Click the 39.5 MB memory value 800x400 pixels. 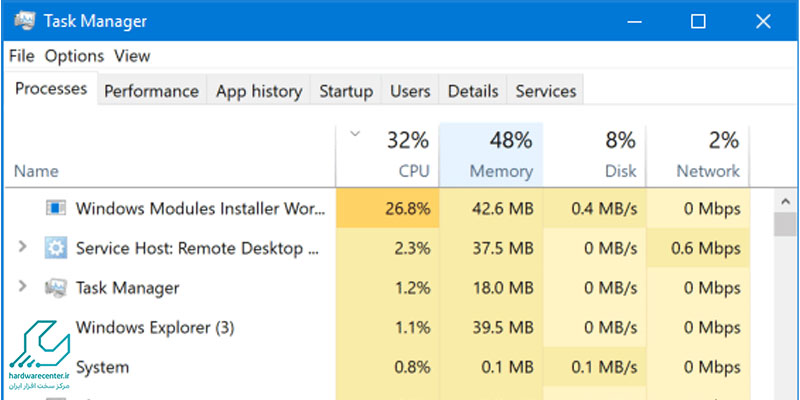pos(501,328)
